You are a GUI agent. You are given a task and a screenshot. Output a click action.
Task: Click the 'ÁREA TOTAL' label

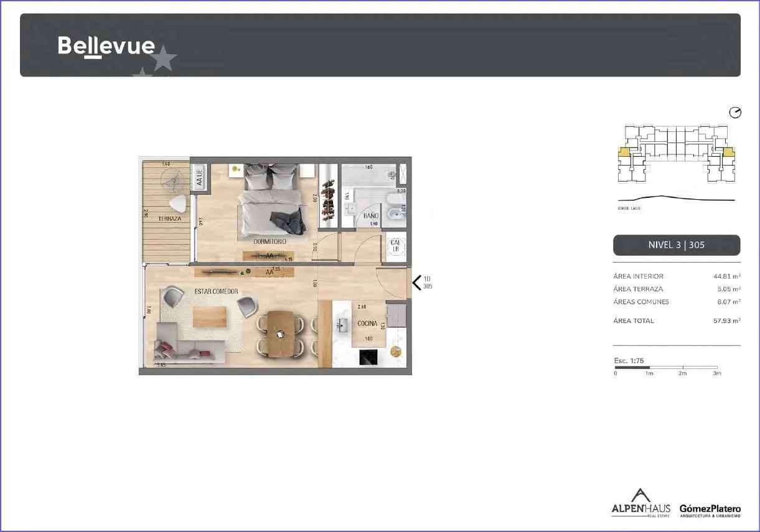(634, 321)
